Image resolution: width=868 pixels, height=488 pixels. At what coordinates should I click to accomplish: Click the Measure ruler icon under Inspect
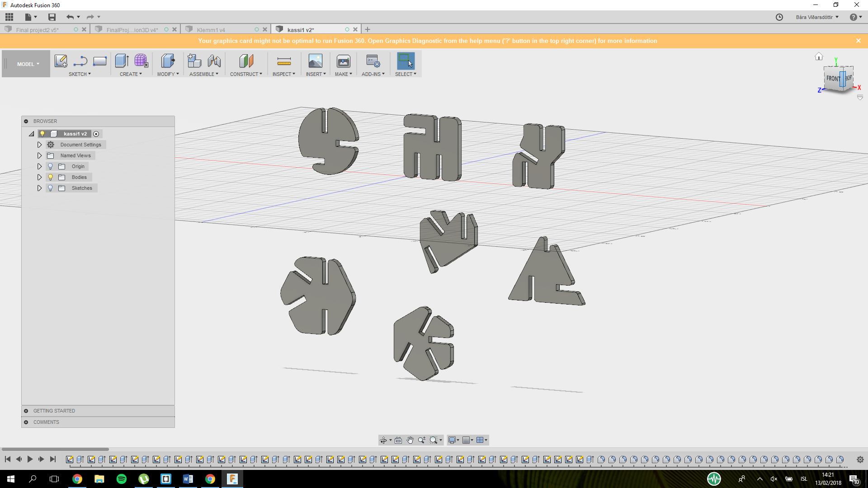point(283,61)
